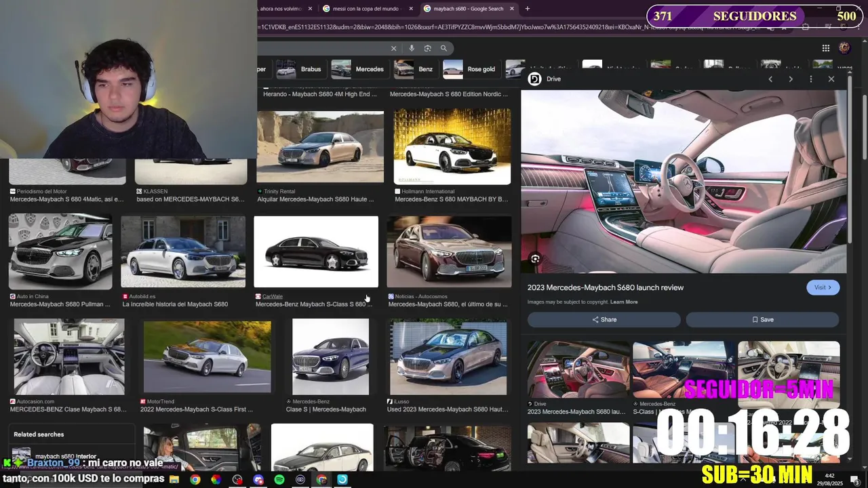868x488 pixels.
Task: Open the CarWale Mercedes-Benz Maybach S-Class result
Action: click(x=316, y=252)
